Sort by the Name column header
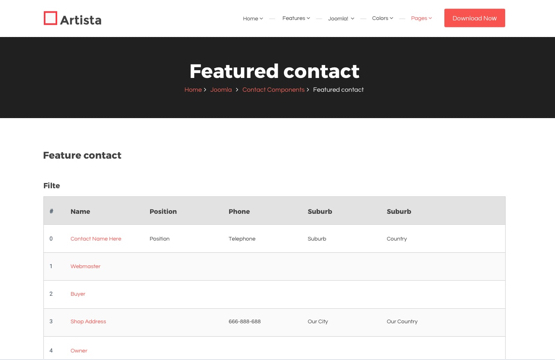The width and height of the screenshot is (555, 360). point(80,211)
